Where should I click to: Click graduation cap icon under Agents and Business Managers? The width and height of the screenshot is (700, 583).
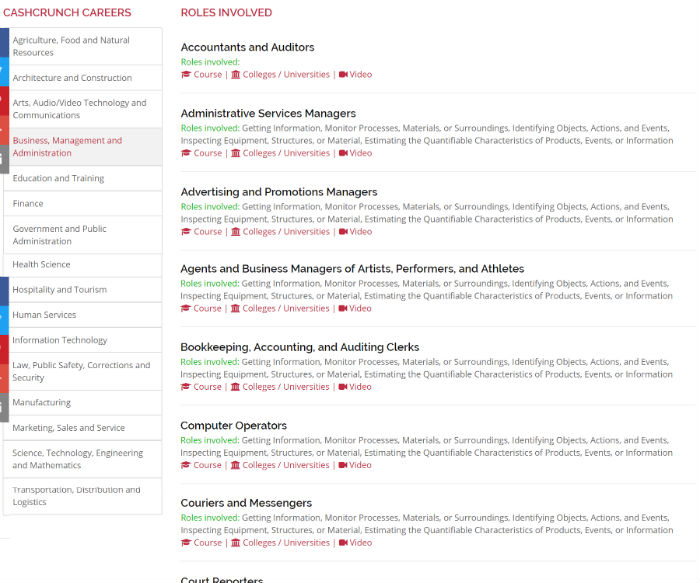[x=185, y=308]
